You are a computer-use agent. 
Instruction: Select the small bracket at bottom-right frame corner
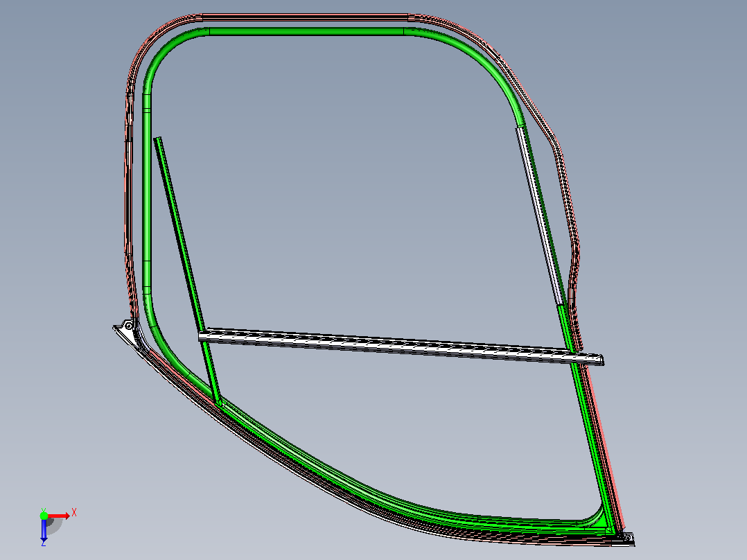coord(628,539)
